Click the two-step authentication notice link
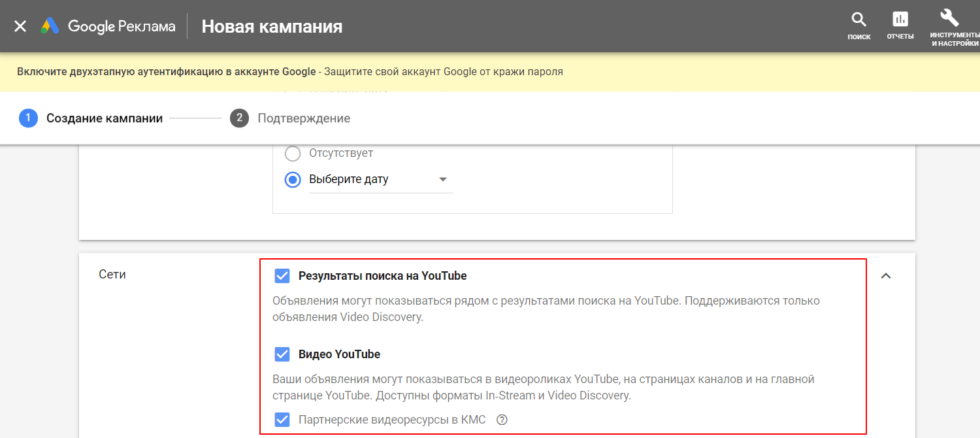 (x=167, y=72)
